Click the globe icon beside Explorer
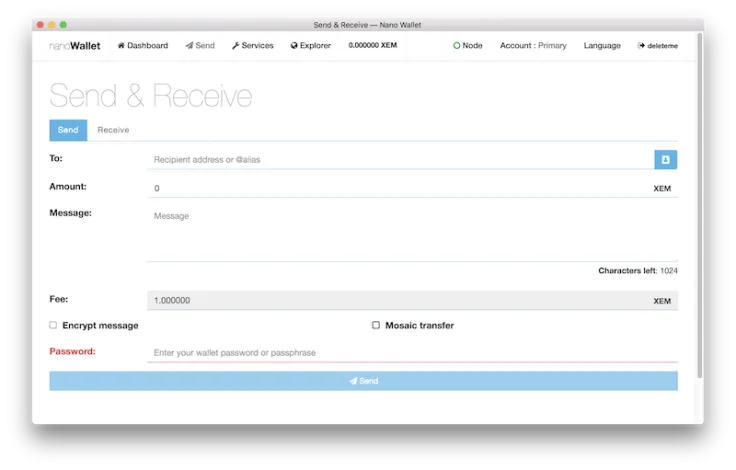 [294, 46]
